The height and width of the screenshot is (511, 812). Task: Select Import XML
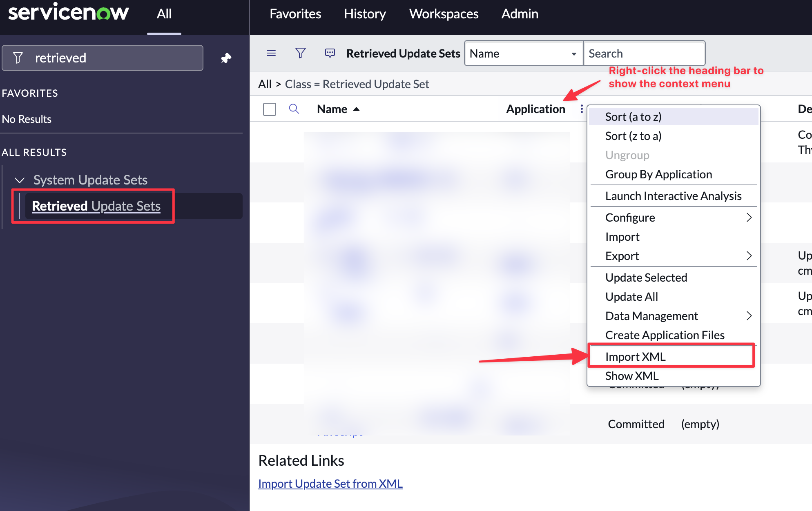click(x=674, y=357)
